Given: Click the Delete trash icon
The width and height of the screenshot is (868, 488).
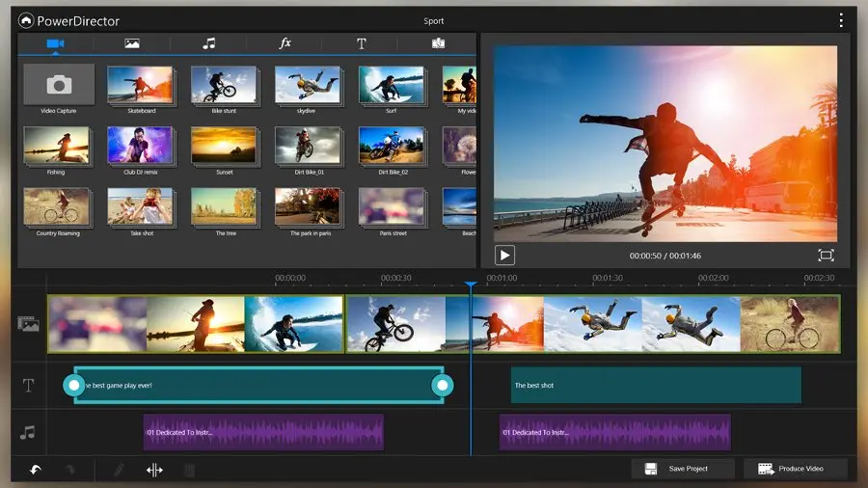Looking at the screenshot, I should [x=189, y=470].
